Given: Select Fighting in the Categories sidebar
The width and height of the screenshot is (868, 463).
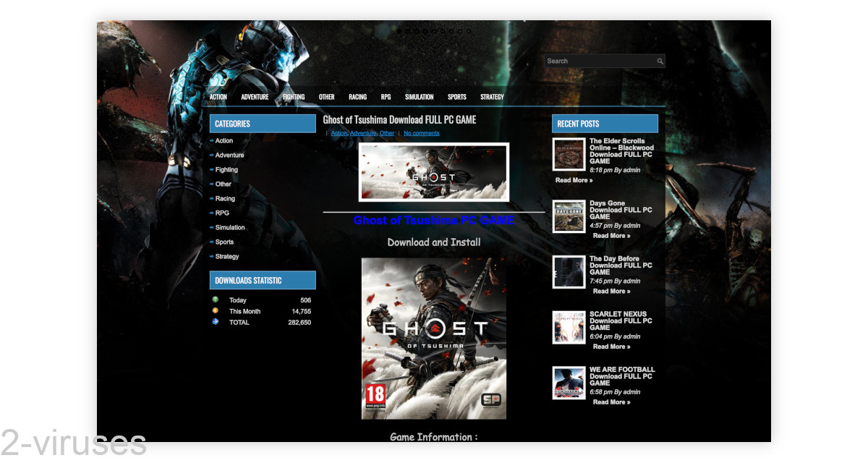Looking at the screenshot, I should point(226,170).
